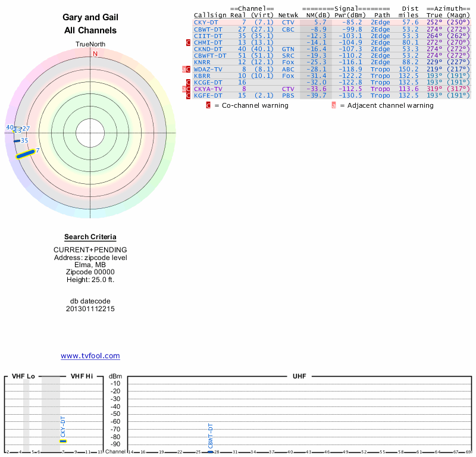Viewport: 476px width, 457px height.
Task: Click the KBRR callsign in the table
Action: point(202,76)
